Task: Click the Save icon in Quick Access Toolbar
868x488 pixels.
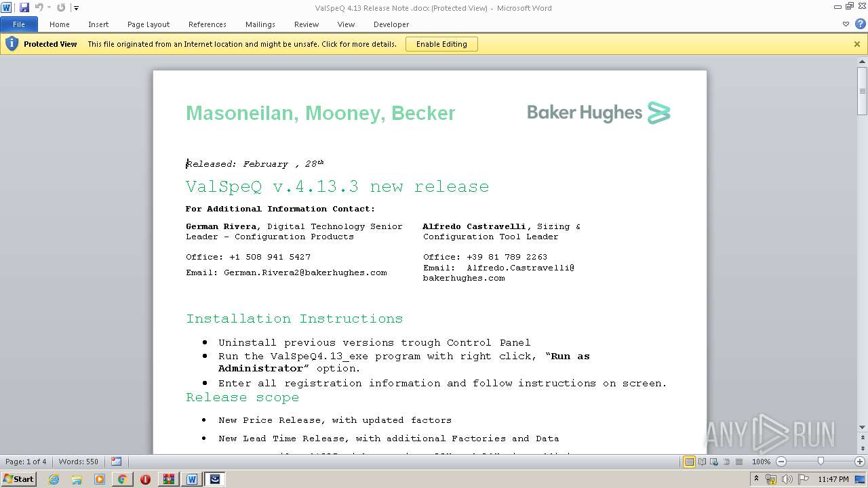Action: coord(24,7)
